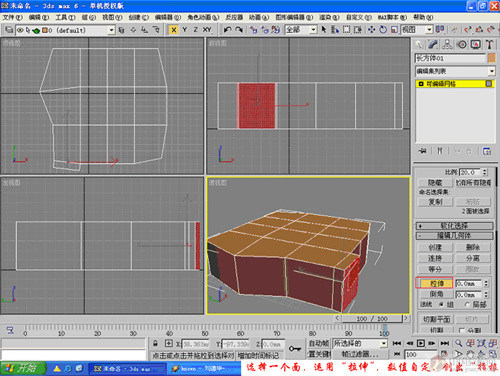Open the 帮助 (Help) menu
Viewport: 500px width, 376px height.
[x=423, y=17]
